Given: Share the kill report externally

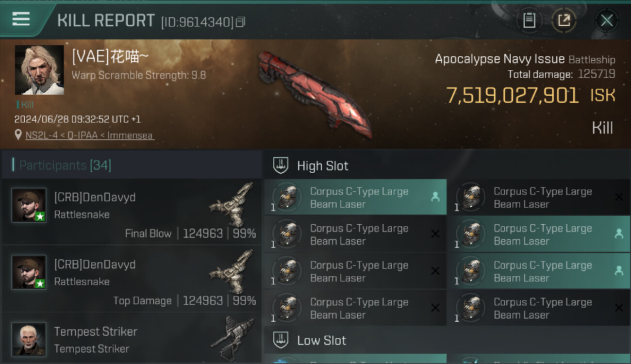Looking at the screenshot, I should click(x=564, y=20).
